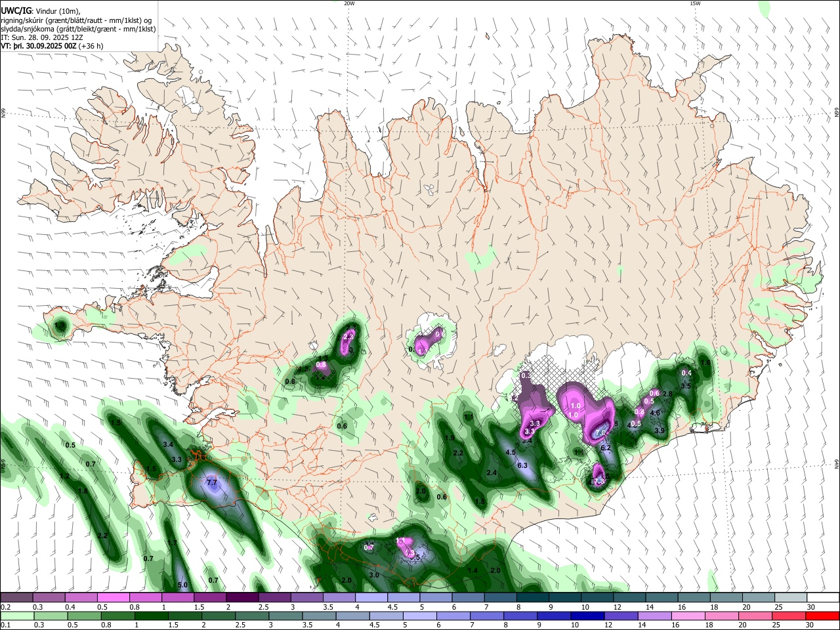840x630 pixels.
Task: Click the 4.6 precipitation value label
Action: click(655, 413)
